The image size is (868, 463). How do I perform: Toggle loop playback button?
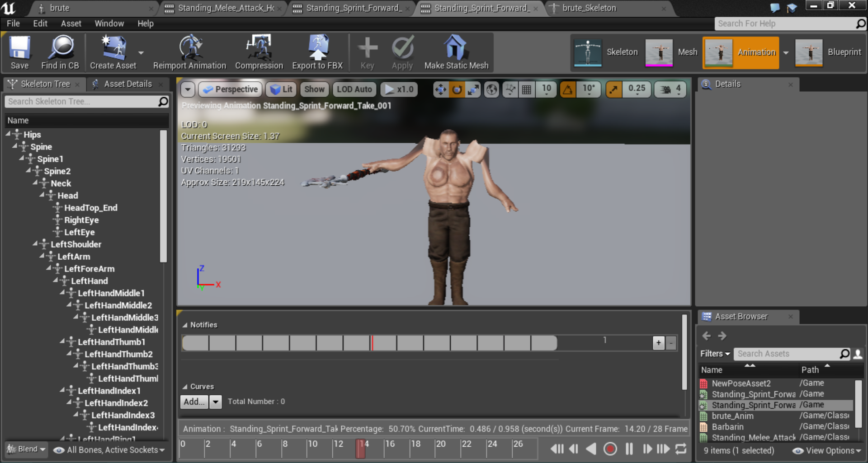(x=681, y=449)
